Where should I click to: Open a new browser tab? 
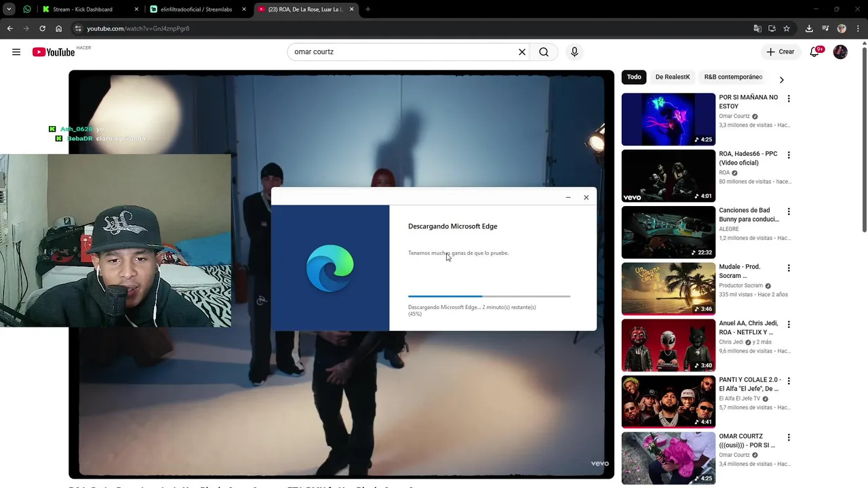[x=368, y=9]
